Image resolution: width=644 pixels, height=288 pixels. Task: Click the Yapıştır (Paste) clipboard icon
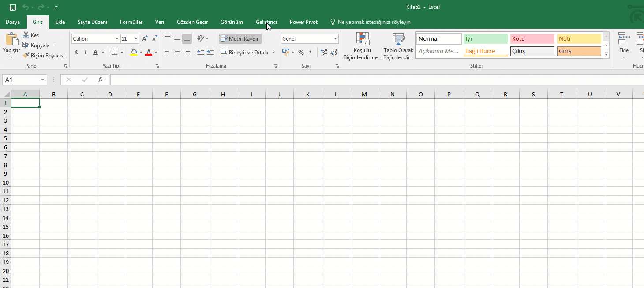tap(11, 39)
